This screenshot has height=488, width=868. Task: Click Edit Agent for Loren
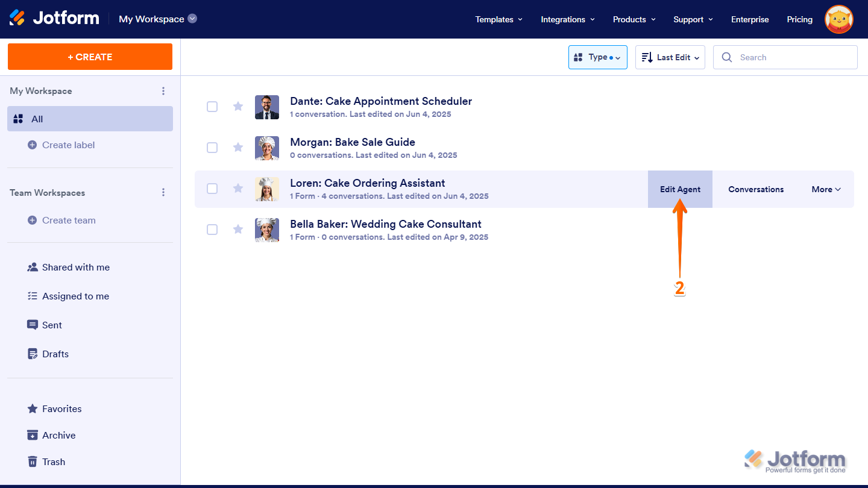680,189
